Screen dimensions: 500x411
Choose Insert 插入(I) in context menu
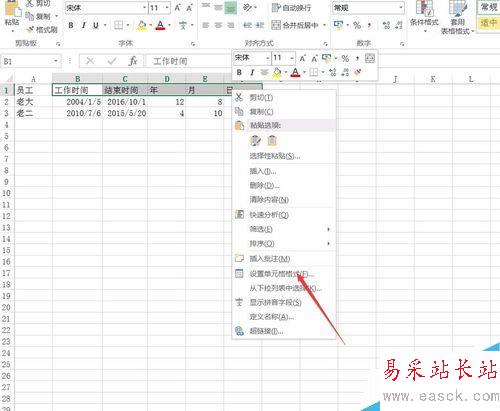pos(283,171)
